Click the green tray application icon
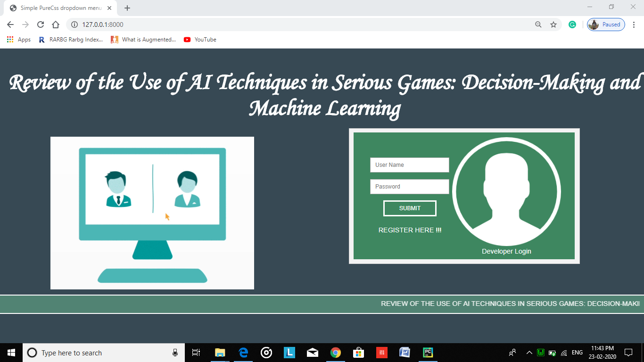This screenshot has width=644, height=362. 541,353
